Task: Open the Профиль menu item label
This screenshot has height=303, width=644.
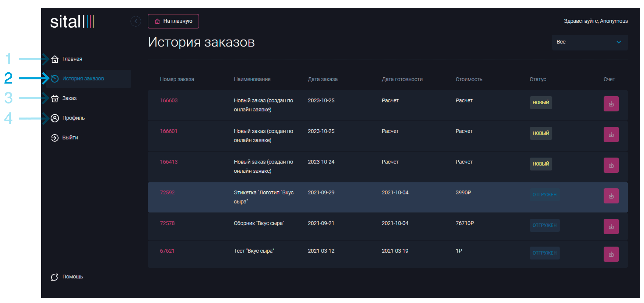Action: [x=73, y=118]
